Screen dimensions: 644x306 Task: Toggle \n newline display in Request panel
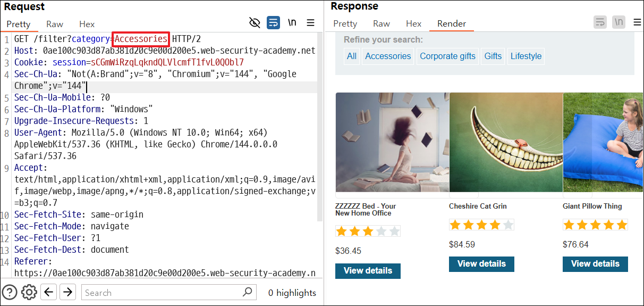click(x=292, y=22)
